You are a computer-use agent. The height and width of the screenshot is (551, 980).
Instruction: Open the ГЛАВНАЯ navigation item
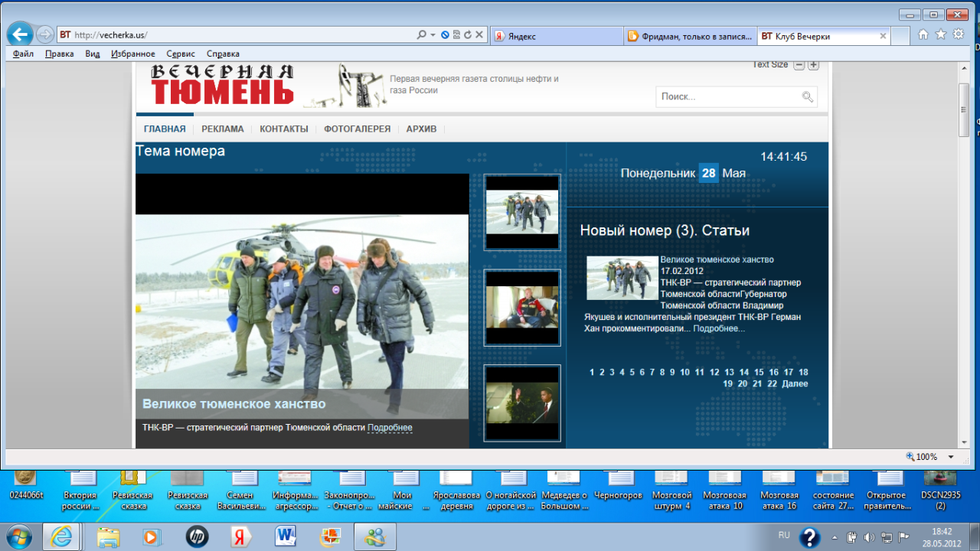165,129
